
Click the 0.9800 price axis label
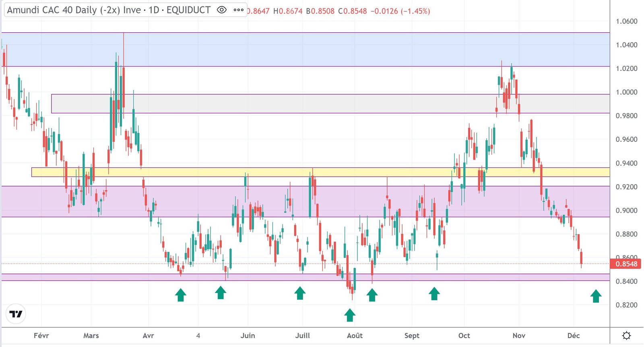pos(626,116)
